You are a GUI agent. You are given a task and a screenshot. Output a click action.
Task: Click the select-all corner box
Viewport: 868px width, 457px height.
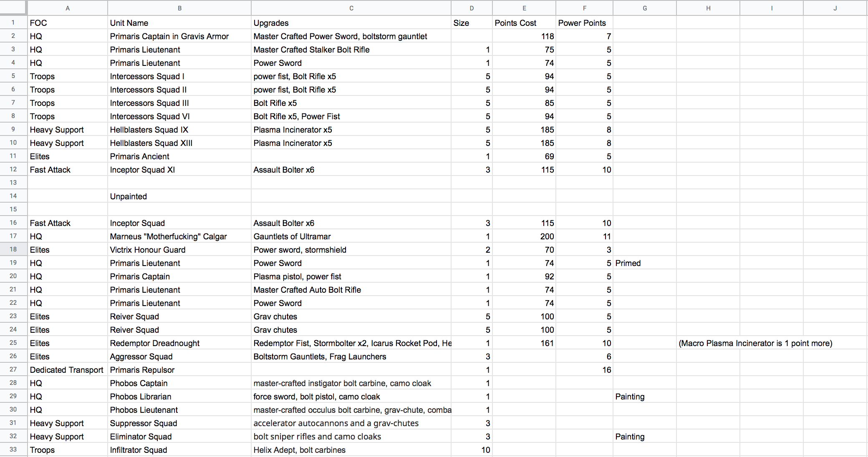point(13,8)
